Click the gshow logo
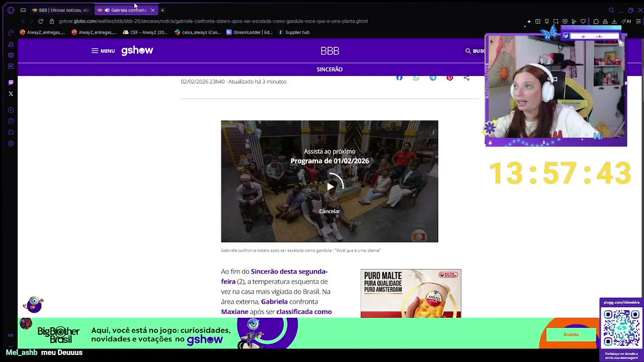This screenshot has width=644, height=362. tap(137, 50)
